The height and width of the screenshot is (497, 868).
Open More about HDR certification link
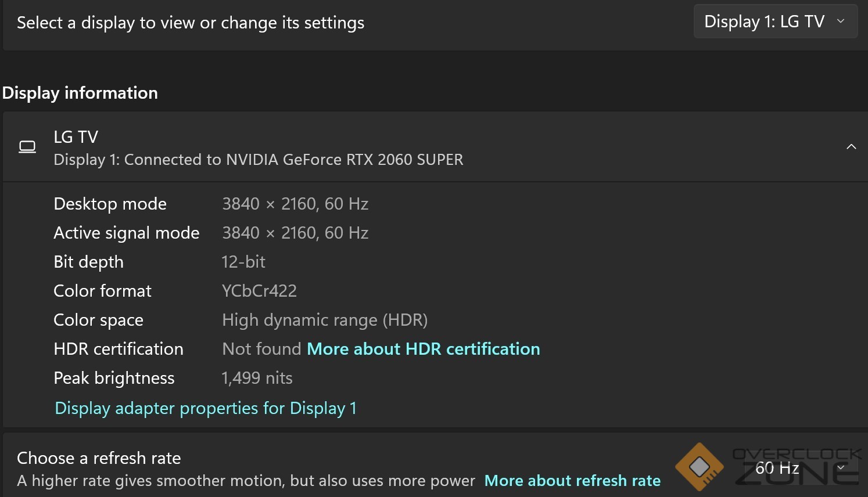(x=424, y=349)
